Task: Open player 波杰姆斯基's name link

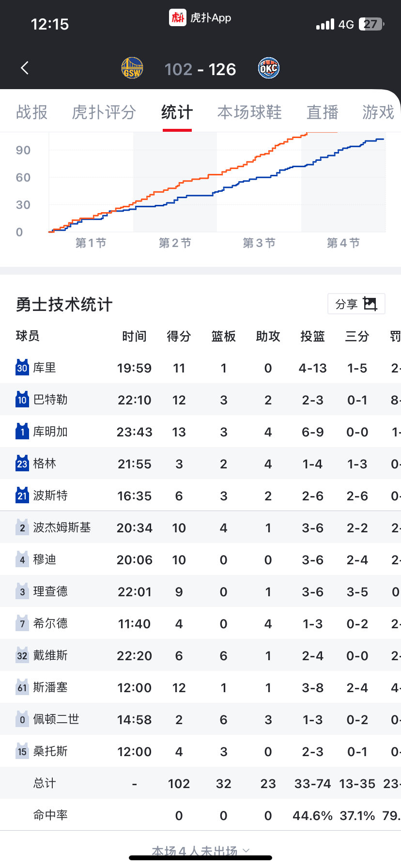Action: 62,527
